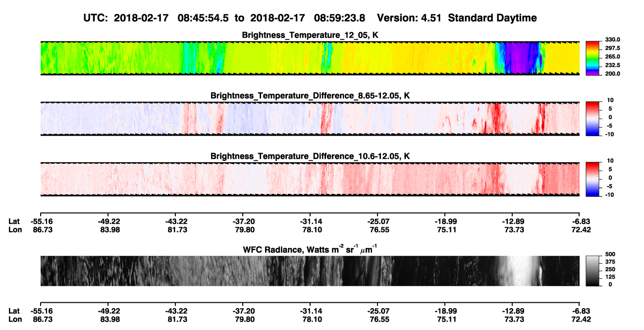The image size is (644, 330).
Task: Click latitude -25.07 beneath the WFC Radiance strip
Action: coord(377,311)
